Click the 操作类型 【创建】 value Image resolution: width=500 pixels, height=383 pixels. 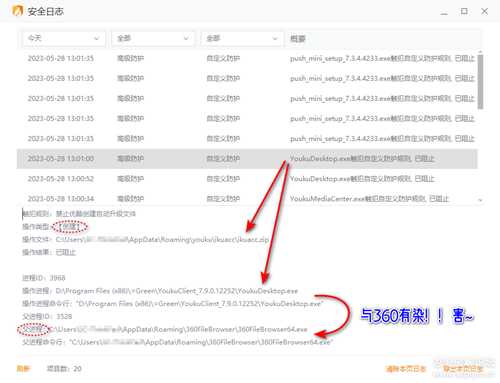point(70,227)
